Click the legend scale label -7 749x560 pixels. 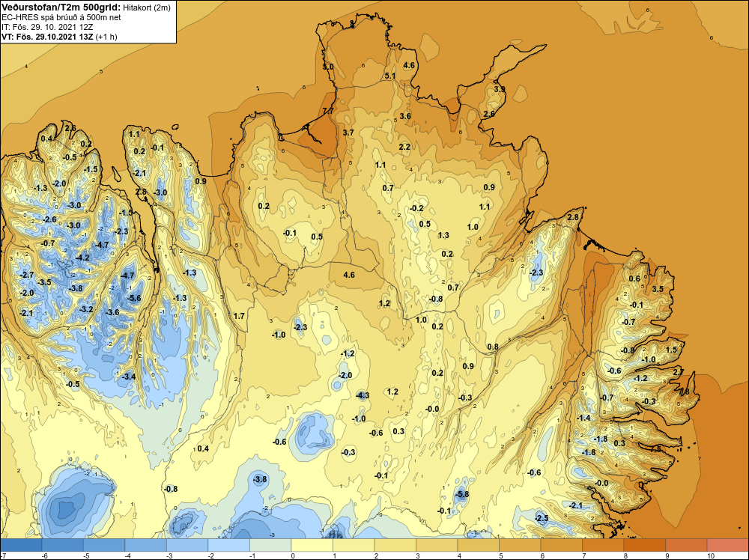point(3,556)
